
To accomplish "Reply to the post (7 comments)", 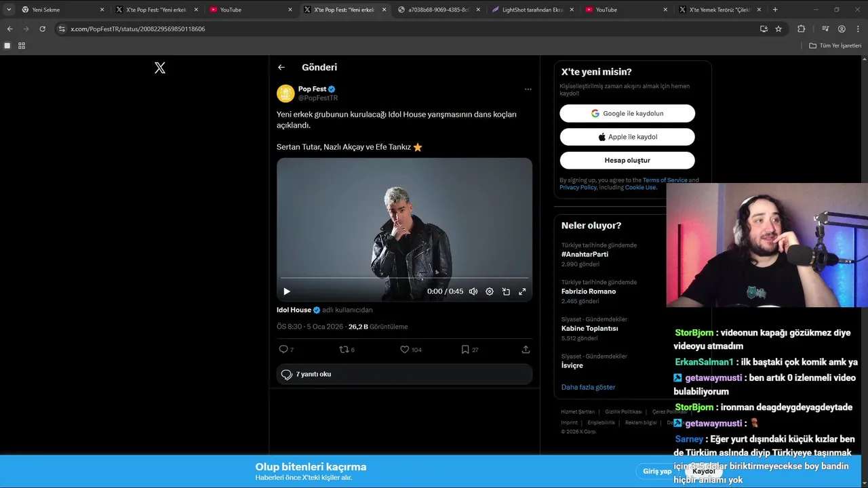I will [x=286, y=350].
